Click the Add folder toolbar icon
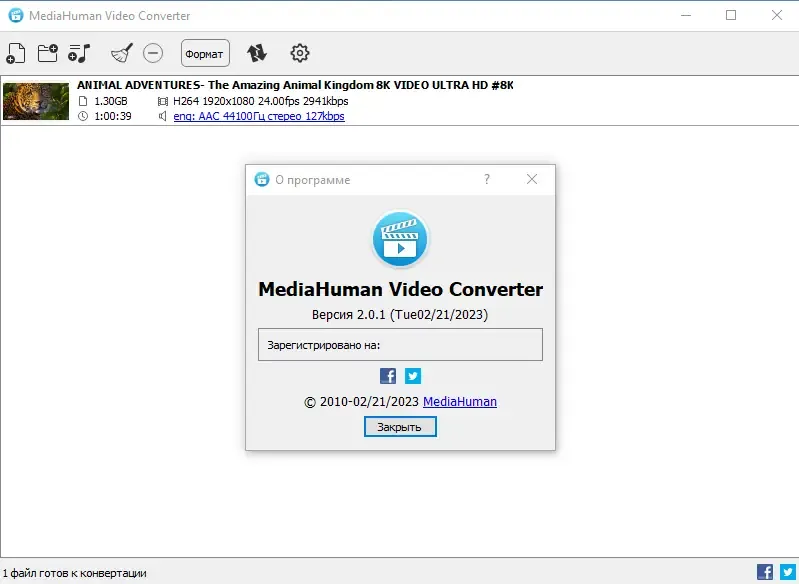This screenshot has height=584, width=799. click(47, 53)
